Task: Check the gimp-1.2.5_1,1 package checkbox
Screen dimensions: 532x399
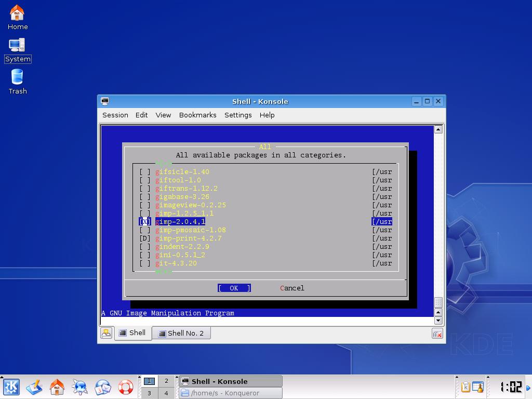Action: (145, 214)
